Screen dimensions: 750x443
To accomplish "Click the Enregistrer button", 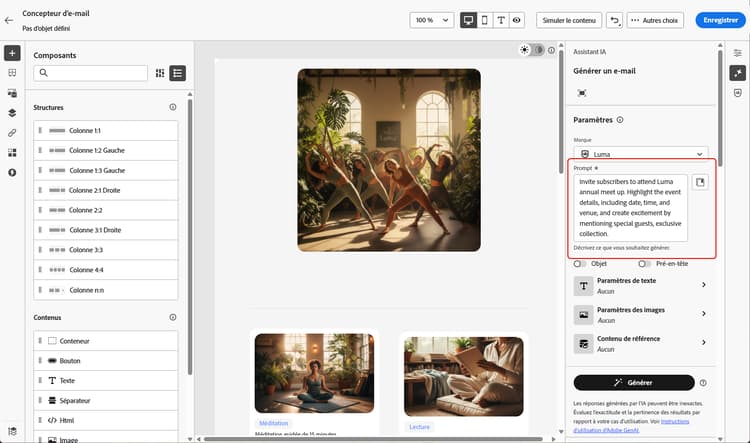I will (720, 20).
